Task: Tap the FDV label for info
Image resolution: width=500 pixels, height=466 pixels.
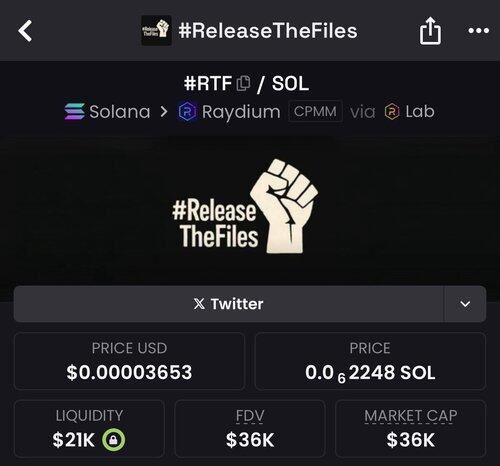Action: pyautogui.click(x=250, y=416)
